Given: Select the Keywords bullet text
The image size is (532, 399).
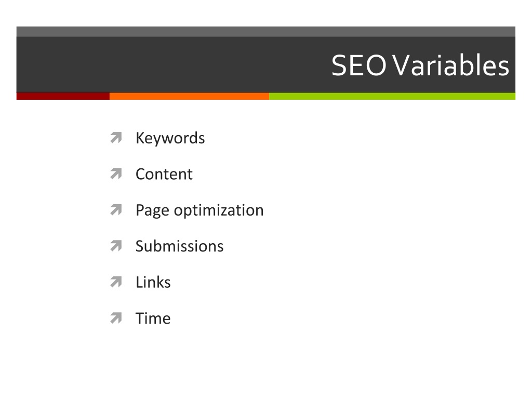Looking at the screenshot, I should (170, 138).
